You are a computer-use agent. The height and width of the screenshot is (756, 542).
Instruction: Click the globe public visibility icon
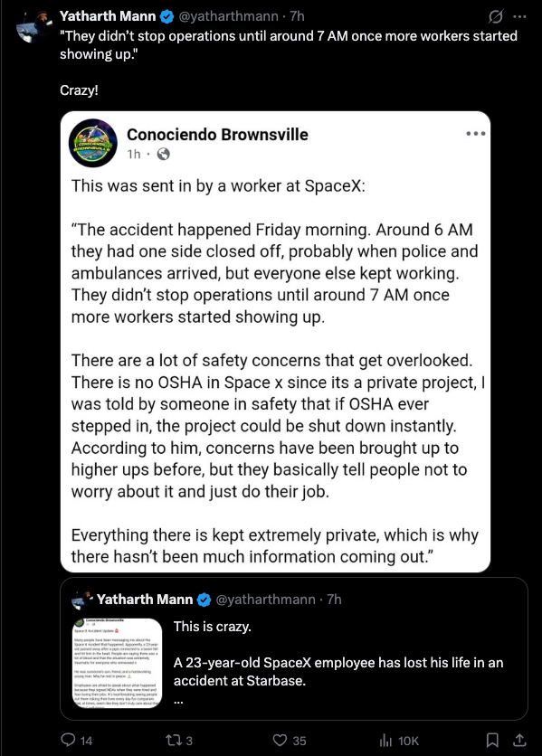point(164,155)
